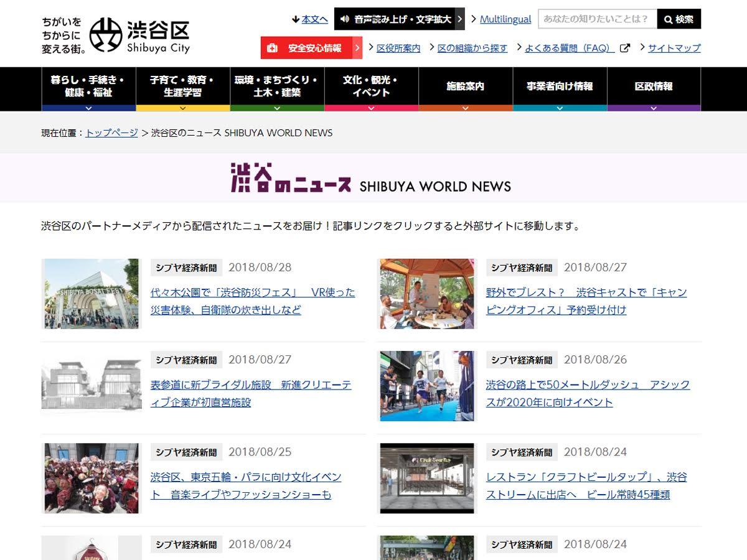The height and width of the screenshot is (560, 747).
Task: Open 代々木公園で「渋谷防災フェス」 article link
Action: coord(253,301)
